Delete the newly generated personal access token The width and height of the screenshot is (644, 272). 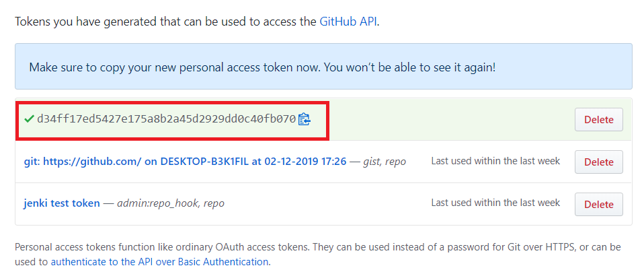599,120
